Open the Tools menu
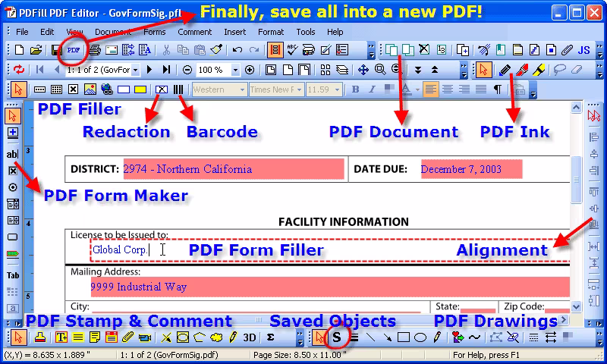The image size is (607, 364). pyautogui.click(x=306, y=32)
